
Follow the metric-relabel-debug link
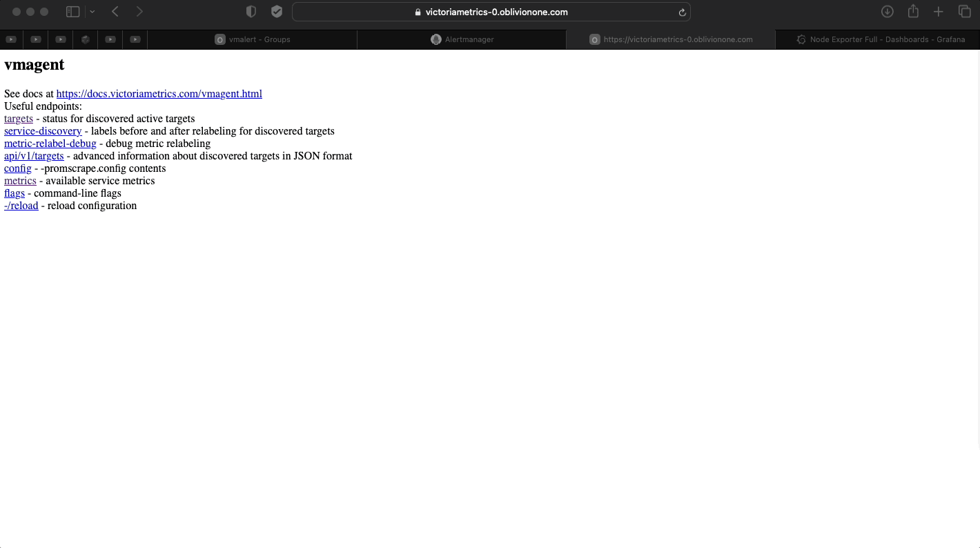[50, 144]
